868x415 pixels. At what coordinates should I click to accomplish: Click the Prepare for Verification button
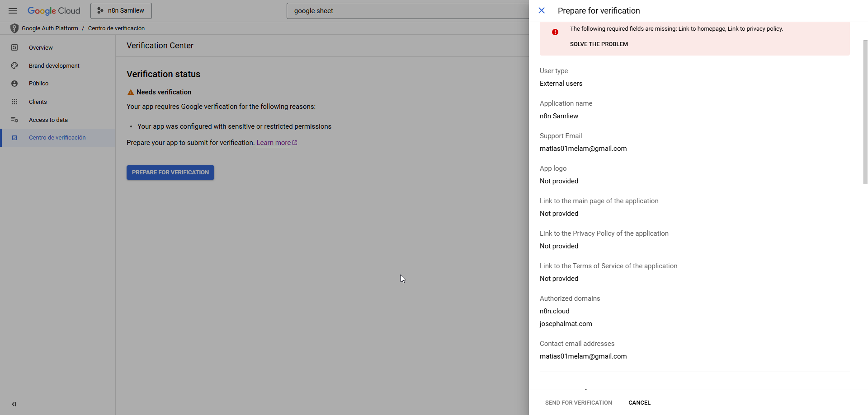(x=170, y=173)
